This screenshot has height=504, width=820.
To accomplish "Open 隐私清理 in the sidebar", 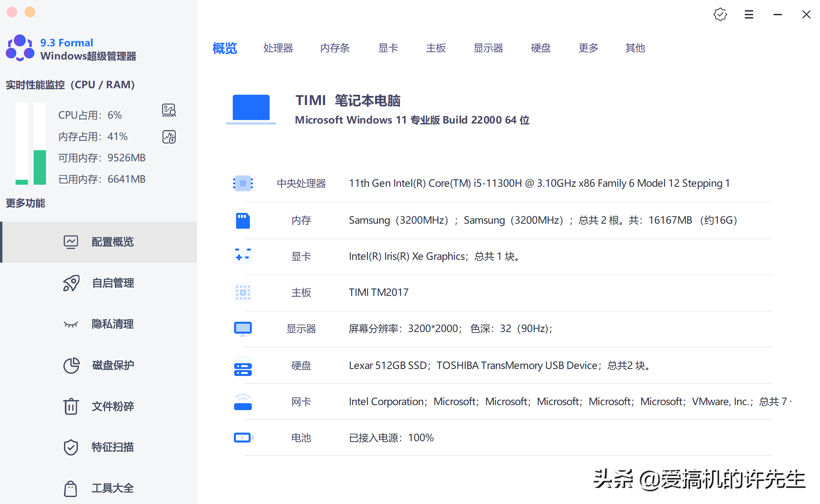I will click(x=112, y=324).
